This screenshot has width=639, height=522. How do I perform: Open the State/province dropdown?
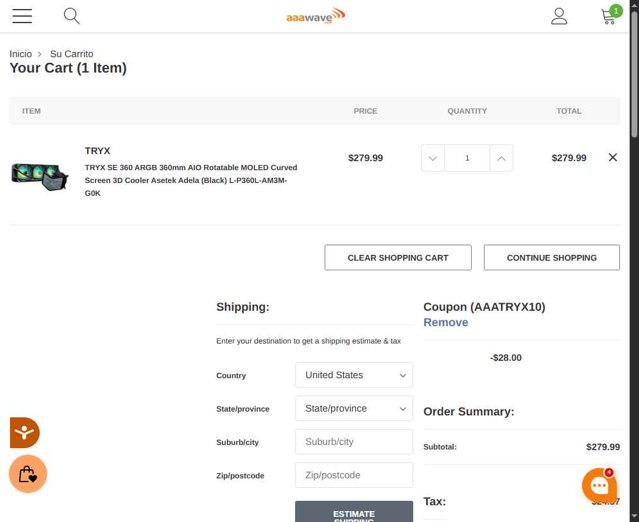[x=354, y=408]
